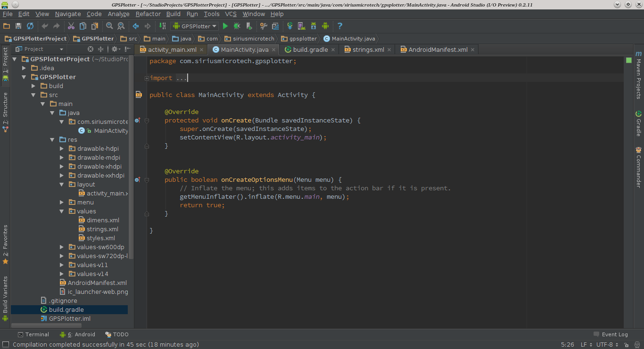Click the Find magnifier icon
The height and width of the screenshot is (349, 644).
(x=109, y=26)
